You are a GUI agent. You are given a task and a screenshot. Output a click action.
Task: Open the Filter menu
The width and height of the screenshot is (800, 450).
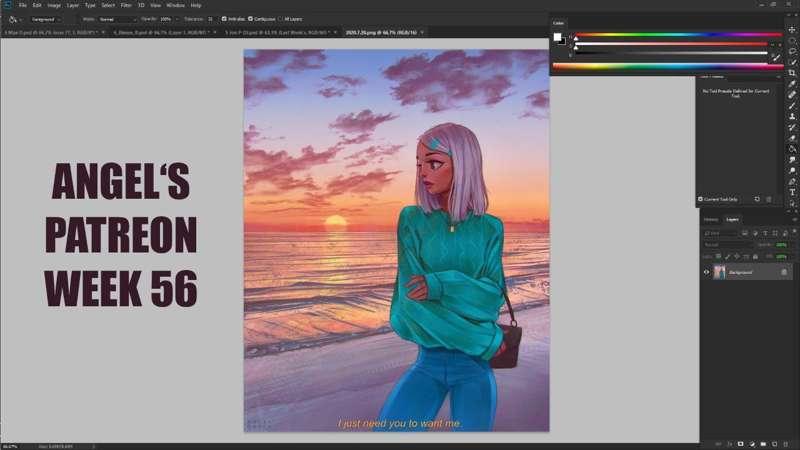click(126, 5)
